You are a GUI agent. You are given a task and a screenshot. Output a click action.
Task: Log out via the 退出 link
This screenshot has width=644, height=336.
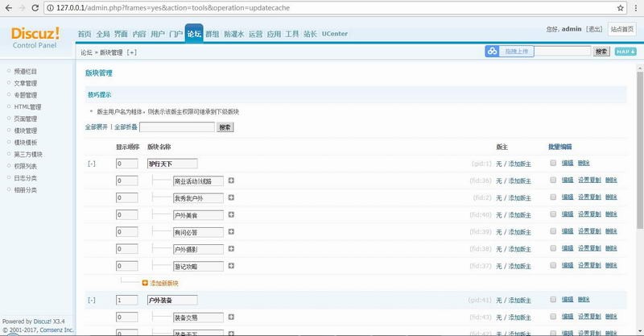[x=594, y=29]
